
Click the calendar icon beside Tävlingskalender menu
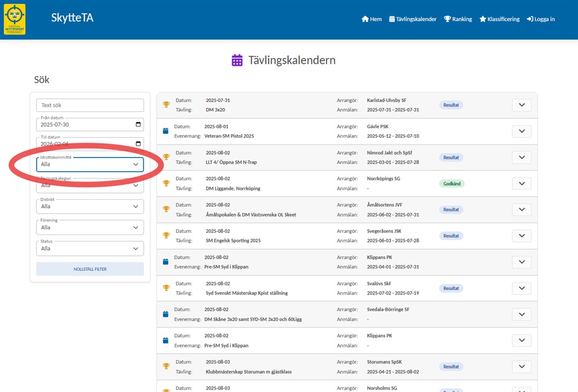[x=392, y=19]
